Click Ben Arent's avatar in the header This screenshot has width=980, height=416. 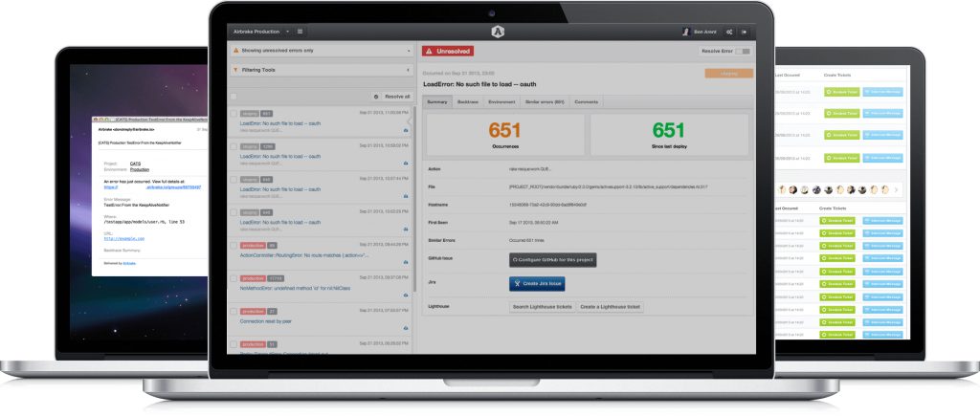click(x=686, y=32)
